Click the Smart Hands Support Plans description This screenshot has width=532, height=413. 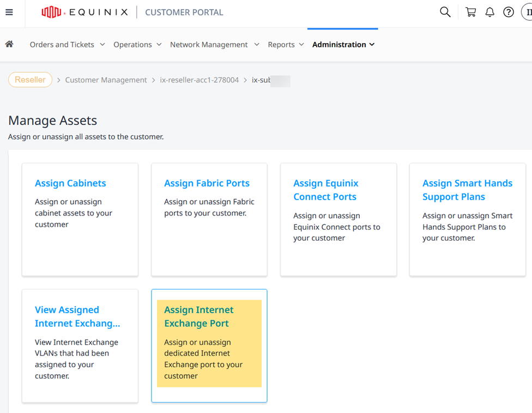click(467, 227)
